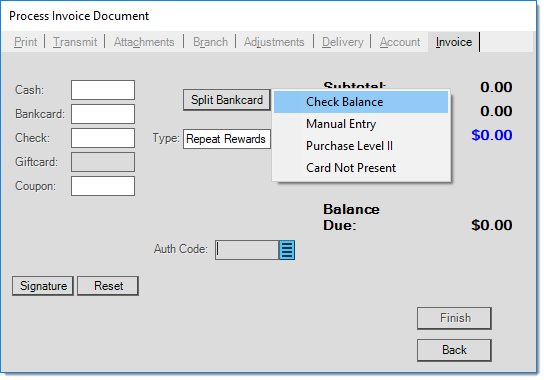Switch to the Account tab

[400, 42]
